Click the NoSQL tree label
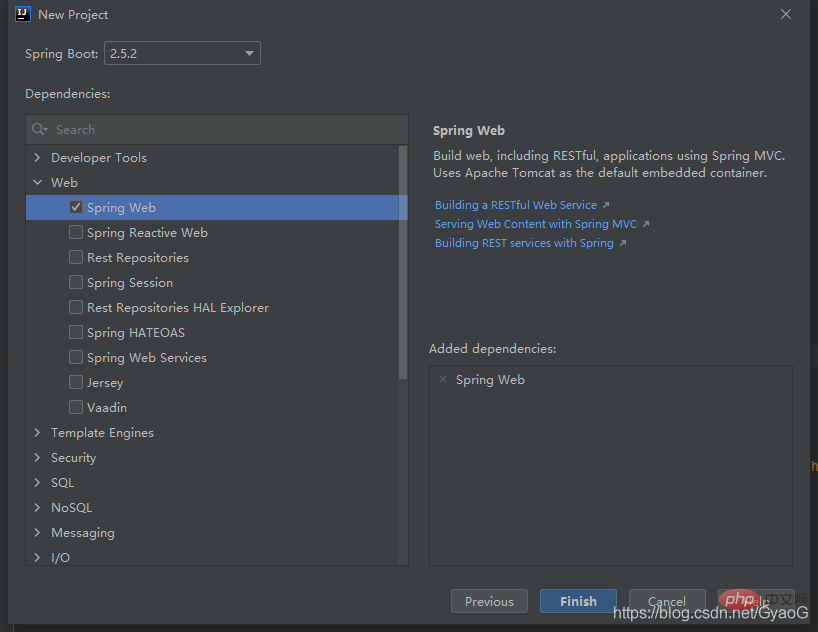Viewport: 818px width, 632px height. (x=71, y=508)
